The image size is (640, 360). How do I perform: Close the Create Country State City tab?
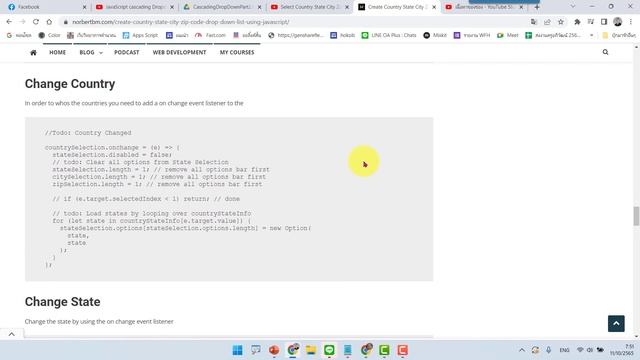pos(434,7)
